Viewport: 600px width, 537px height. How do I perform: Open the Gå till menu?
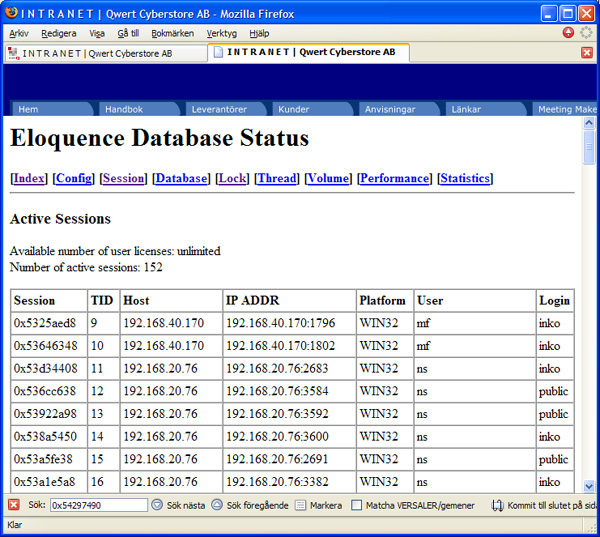pyautogui.click(x=128, y=33)
